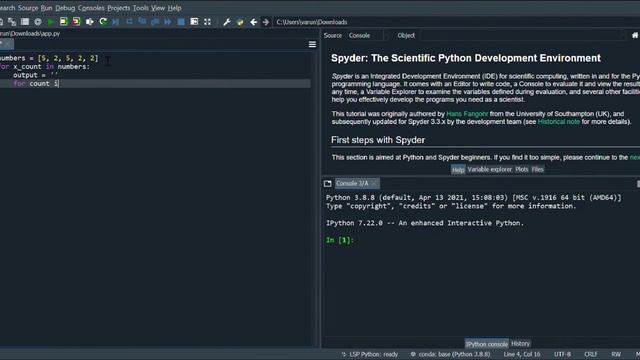Click the Line 4, Col 16 indicator
Image resolution: width=640 pixels, height=360 pixels.
pos(522,354)
